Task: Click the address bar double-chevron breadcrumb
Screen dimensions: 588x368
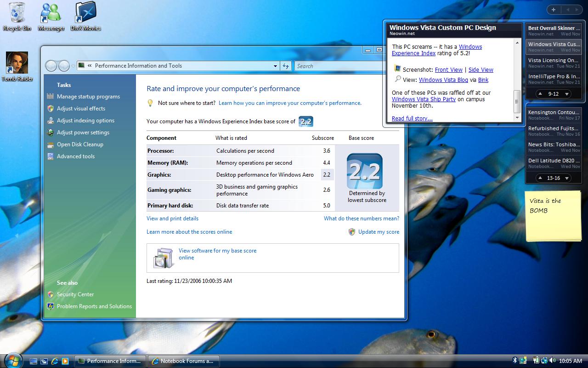Action: click(x=90, y=66)
